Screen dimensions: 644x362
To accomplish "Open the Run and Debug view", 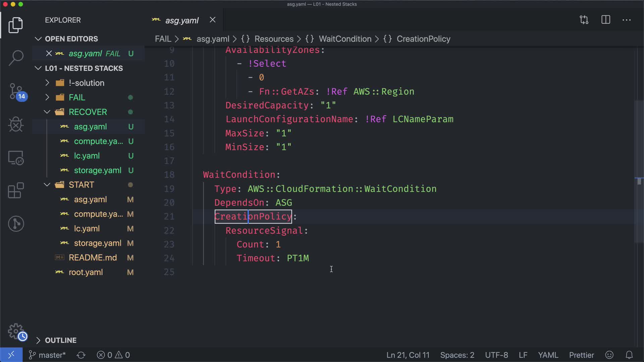I will tap(16, 124).
